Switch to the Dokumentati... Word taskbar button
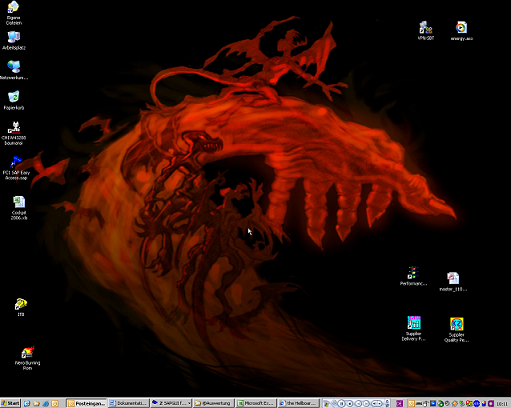 (x=128, y=403)
